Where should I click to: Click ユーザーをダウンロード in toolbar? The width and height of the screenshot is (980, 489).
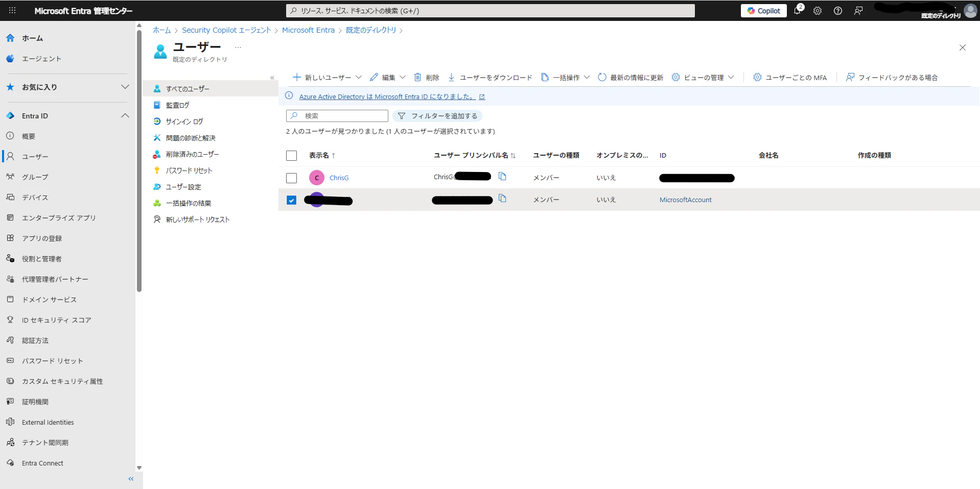(x=490, y=78)
